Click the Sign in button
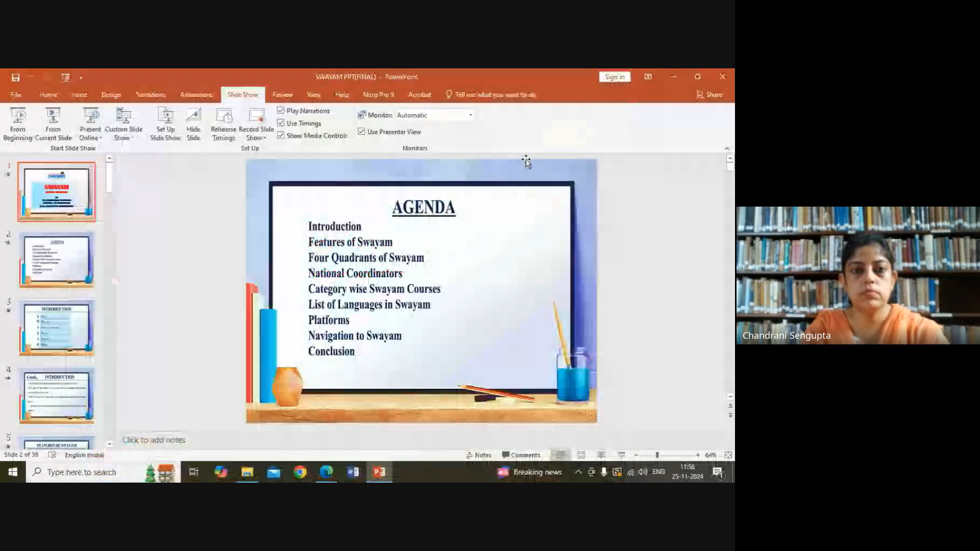The height and width of the screenshot is (551, 980). click(x=615, y=77)
